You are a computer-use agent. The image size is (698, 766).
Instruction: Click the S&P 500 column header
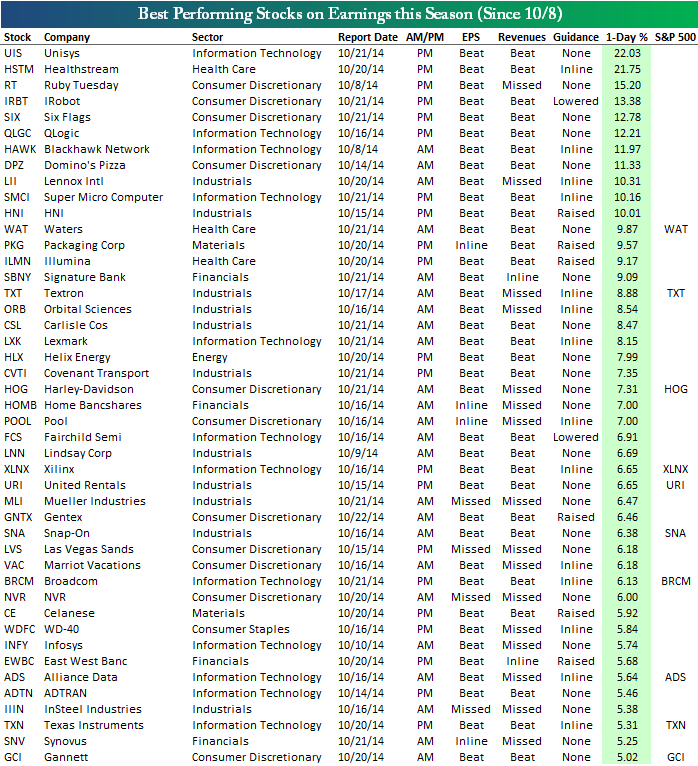(x=675, y=37)
